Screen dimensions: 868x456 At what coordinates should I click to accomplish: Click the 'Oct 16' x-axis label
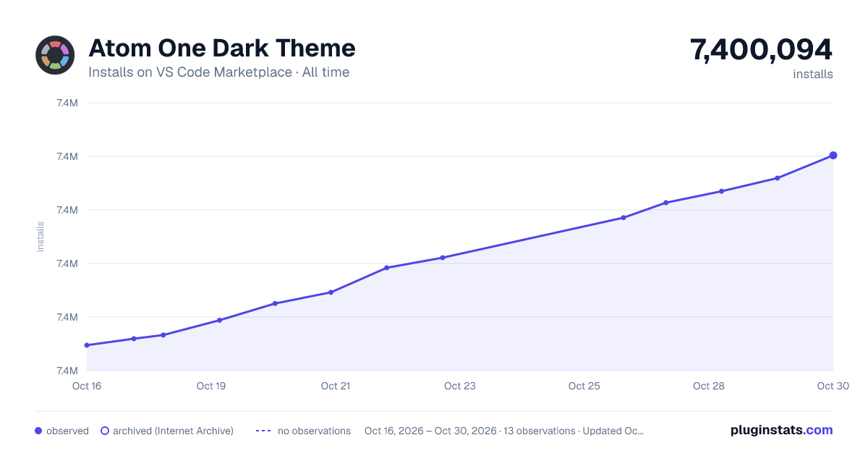(87, 386)
